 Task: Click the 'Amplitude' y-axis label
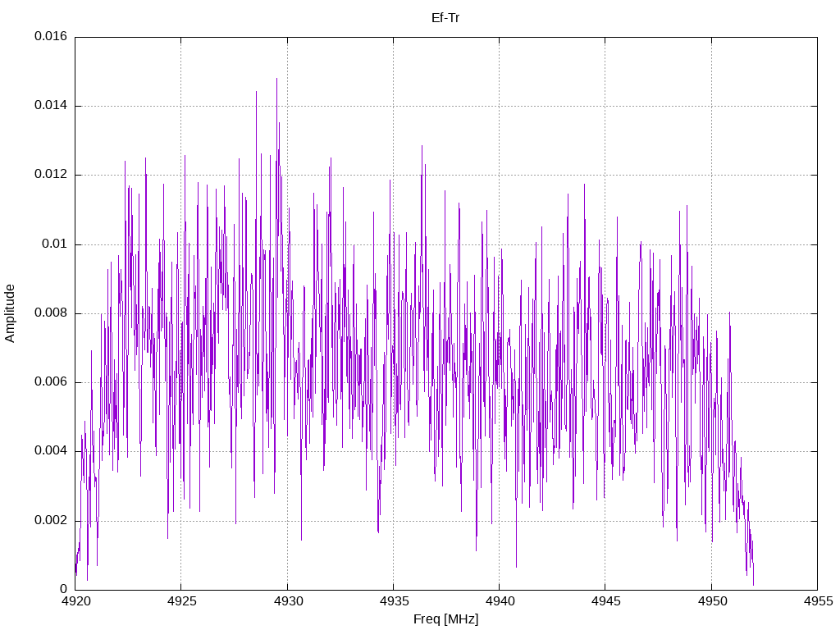click(10, 313)
